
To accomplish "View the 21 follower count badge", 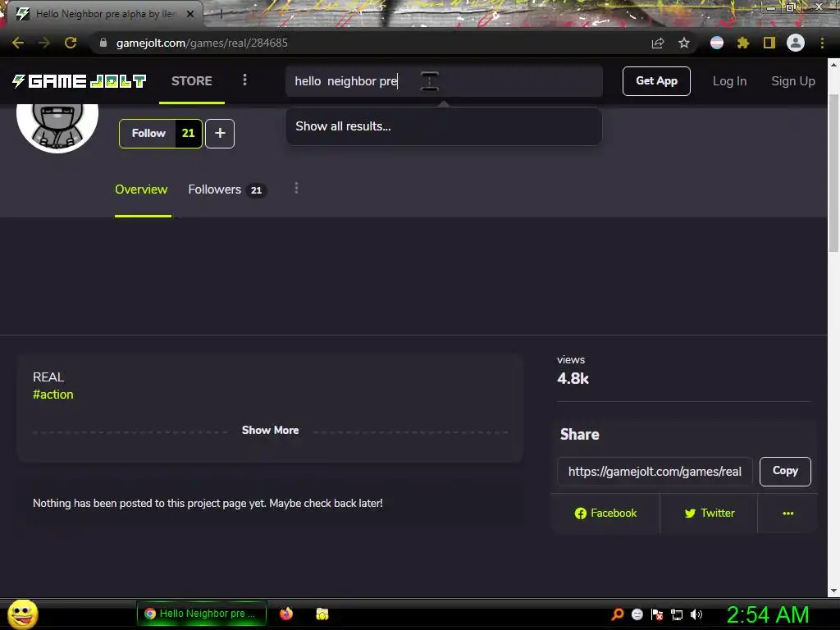I will 189,134.
